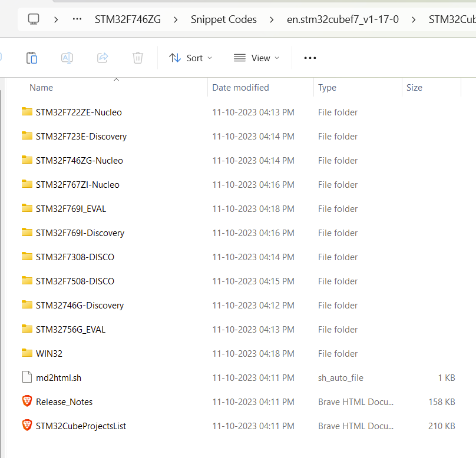The height and width of the screenshot is (458, 476).
Task: Click the Delete trash icon
Action: (x=138, y=58)
